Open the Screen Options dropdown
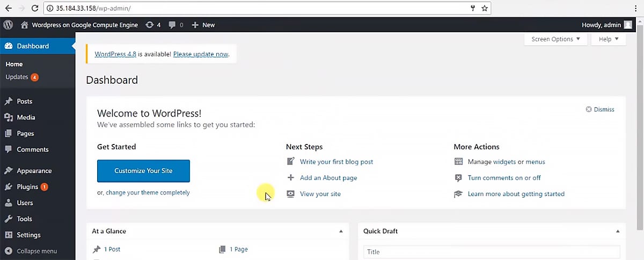 pos(556,39)
